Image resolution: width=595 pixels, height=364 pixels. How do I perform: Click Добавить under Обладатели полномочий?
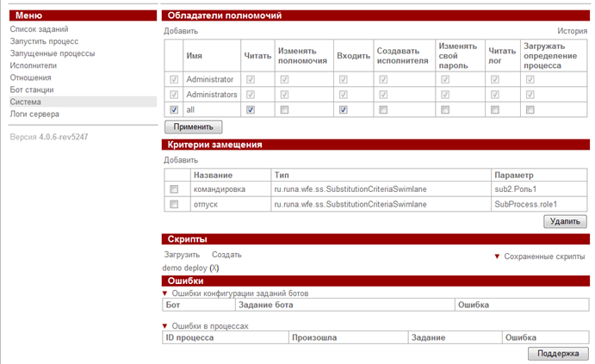[x=181, y=31]
